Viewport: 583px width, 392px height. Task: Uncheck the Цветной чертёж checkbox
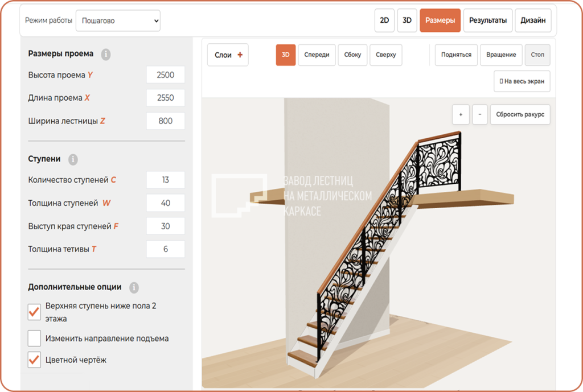click(34, 360)
